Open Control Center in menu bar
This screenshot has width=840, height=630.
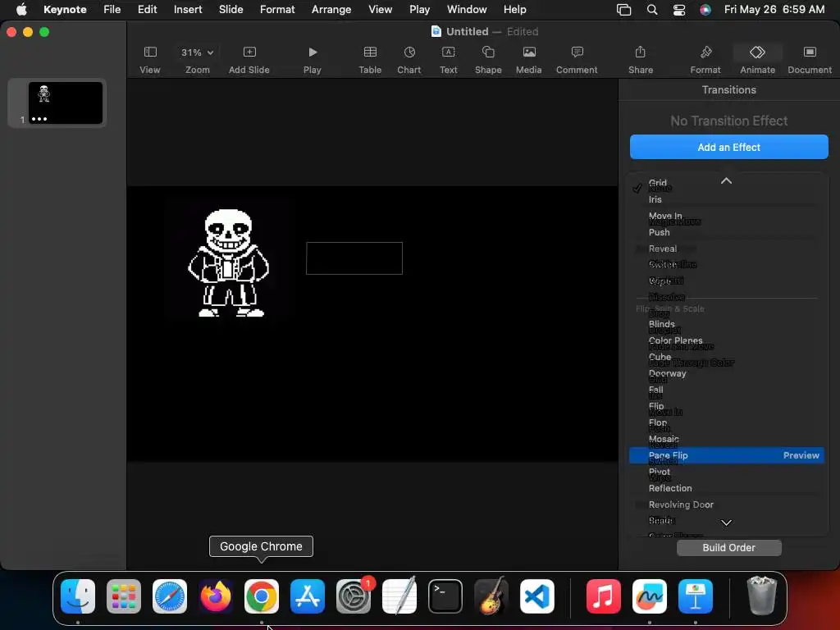(x=679, y=10)
